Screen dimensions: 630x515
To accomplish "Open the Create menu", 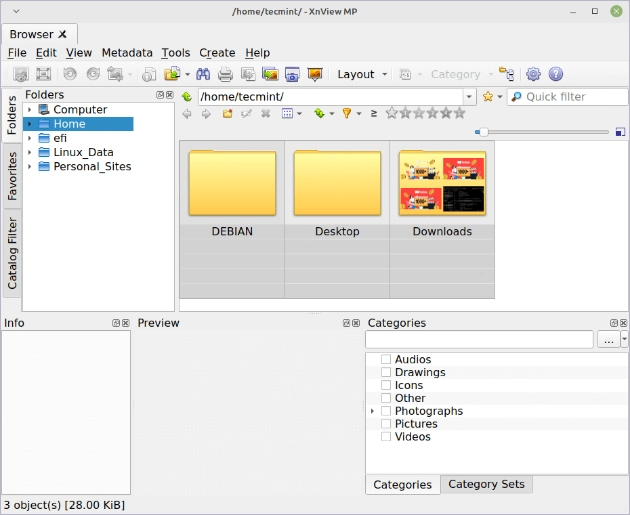I will (217, 53).
